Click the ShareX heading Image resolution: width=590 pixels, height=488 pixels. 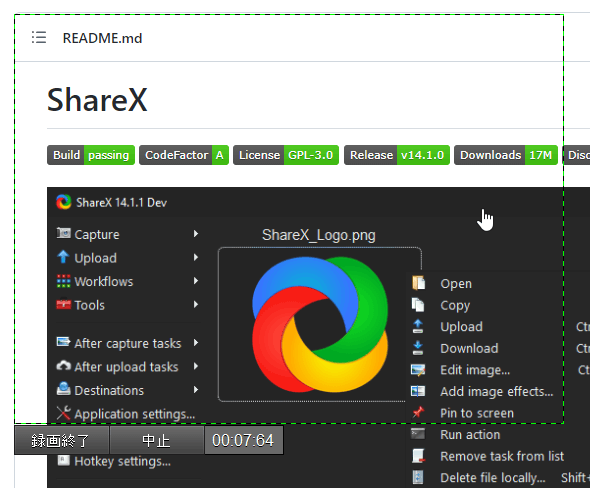97,100
